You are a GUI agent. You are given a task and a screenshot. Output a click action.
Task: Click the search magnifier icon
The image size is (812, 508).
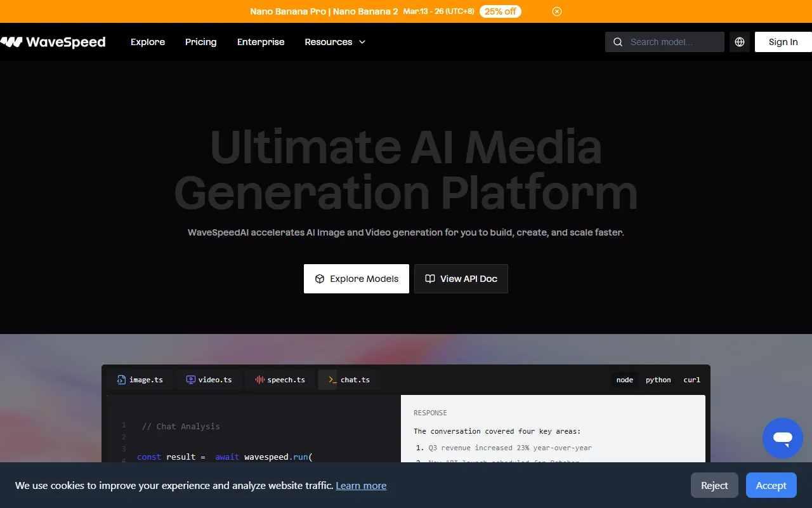(x=618, y=42)
